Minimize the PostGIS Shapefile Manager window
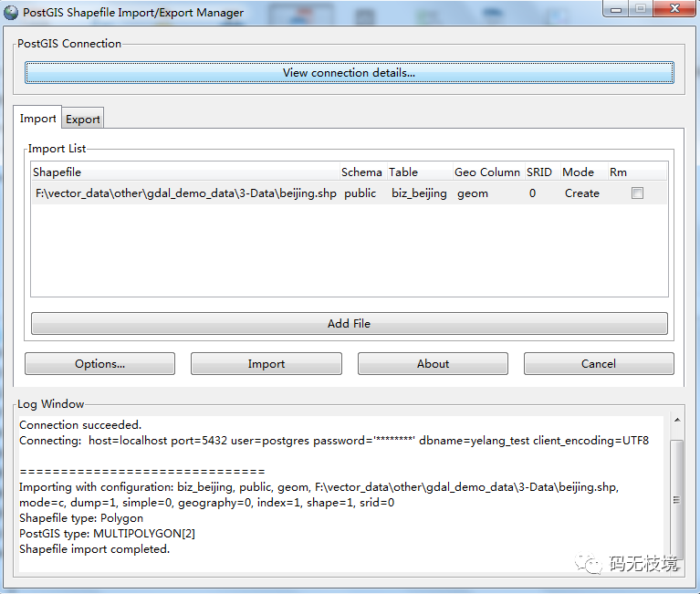 pyautogui.click(x=616, y=9)
